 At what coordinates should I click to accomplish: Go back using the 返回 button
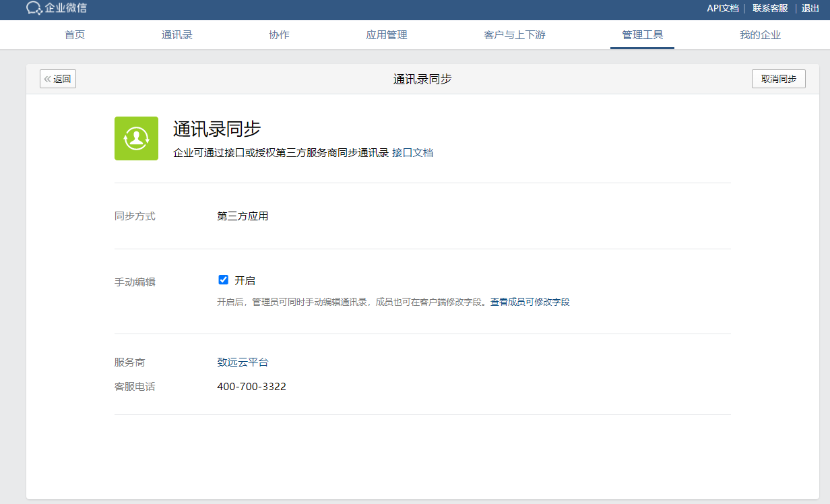point(58,79)
